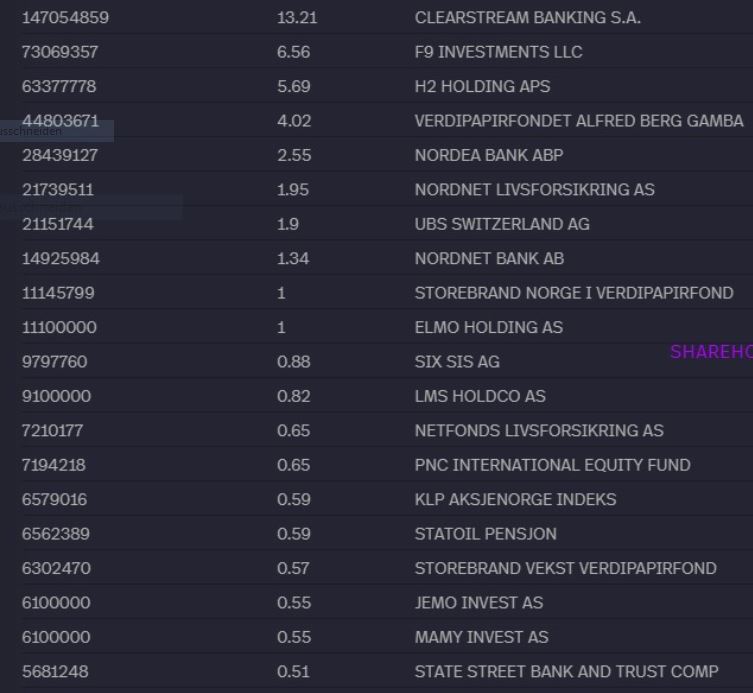Click percentage value 0.82
The height and width of the screenshot is (693, 753).
pyautogui.click(x=293, y=396)
